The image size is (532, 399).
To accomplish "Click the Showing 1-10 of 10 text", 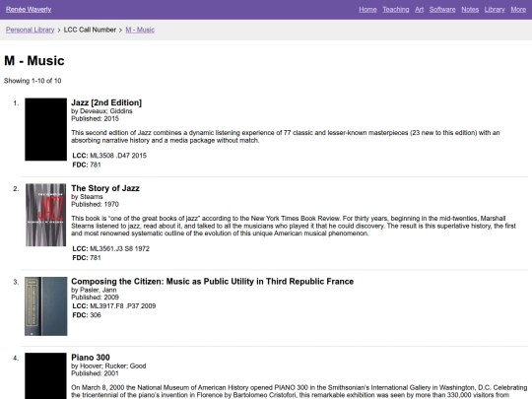I will (33, 81).
